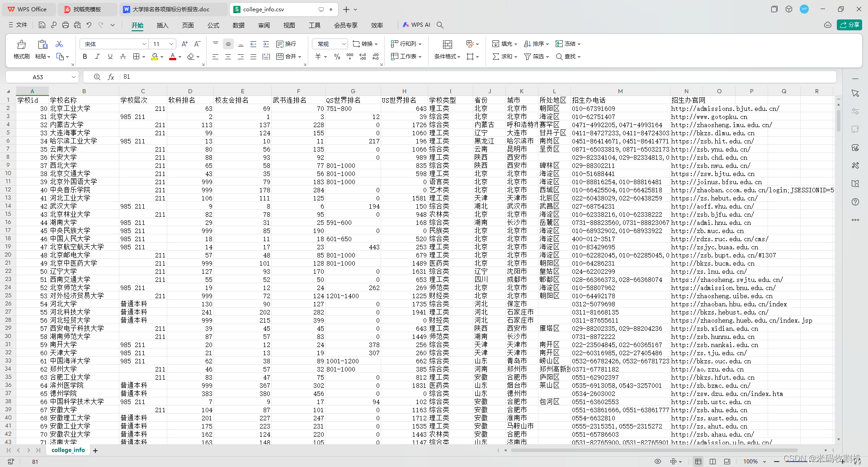Screen dimensions: 868x467
Task: Open the Data (数据) ribbon tab
Action: 239,25
